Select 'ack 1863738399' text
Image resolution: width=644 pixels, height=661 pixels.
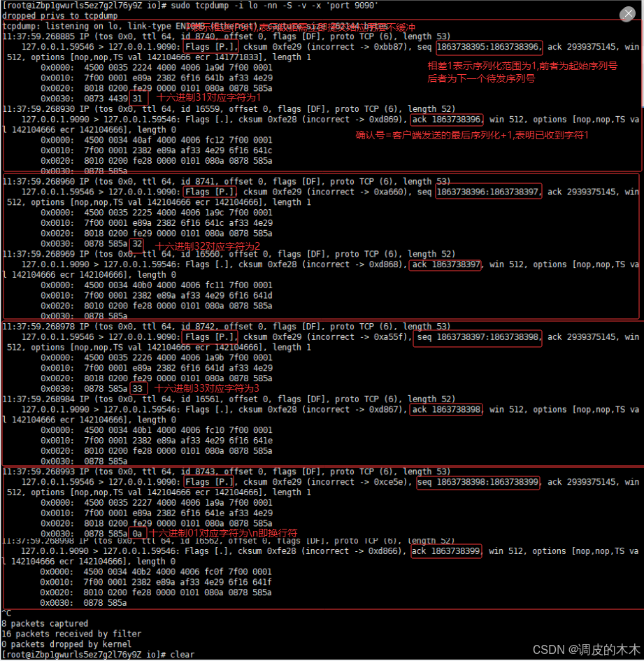coord(446,551)
